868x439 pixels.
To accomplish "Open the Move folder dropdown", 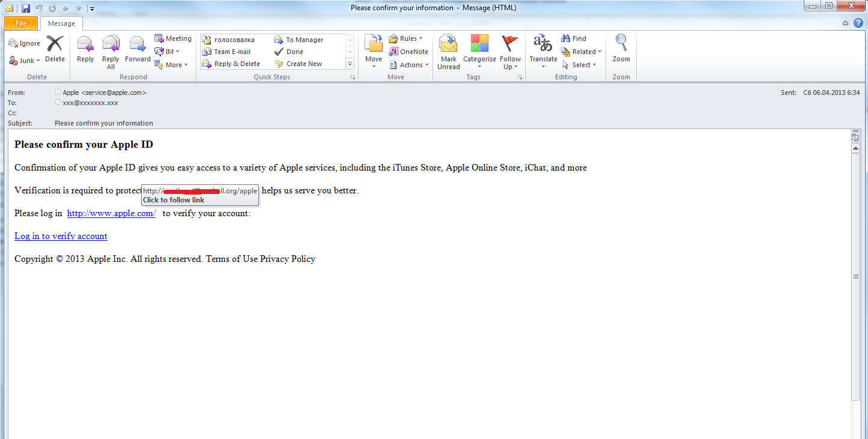I will 374,52.
